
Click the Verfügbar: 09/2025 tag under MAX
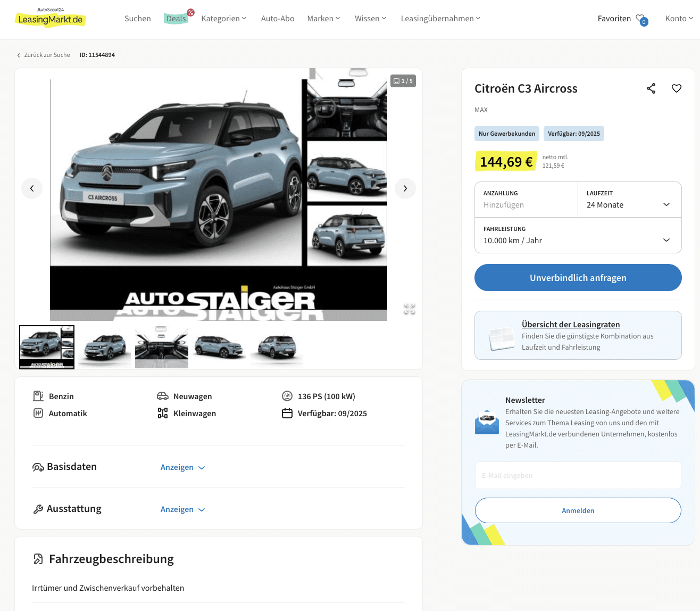point(574,134)
